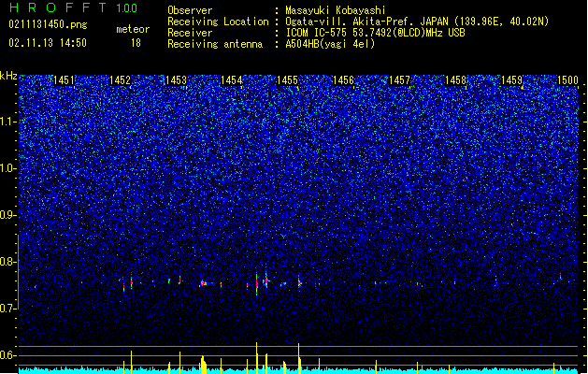Screen dimensions: 588x374
Task: Click the 1.1 kHz axis label
Action: pyautogui.click(x=7, y=122)
